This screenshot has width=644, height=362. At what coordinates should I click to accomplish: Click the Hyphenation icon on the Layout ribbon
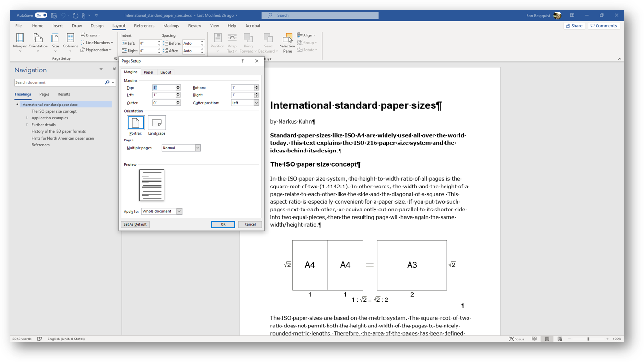click(x=96, y=50)
